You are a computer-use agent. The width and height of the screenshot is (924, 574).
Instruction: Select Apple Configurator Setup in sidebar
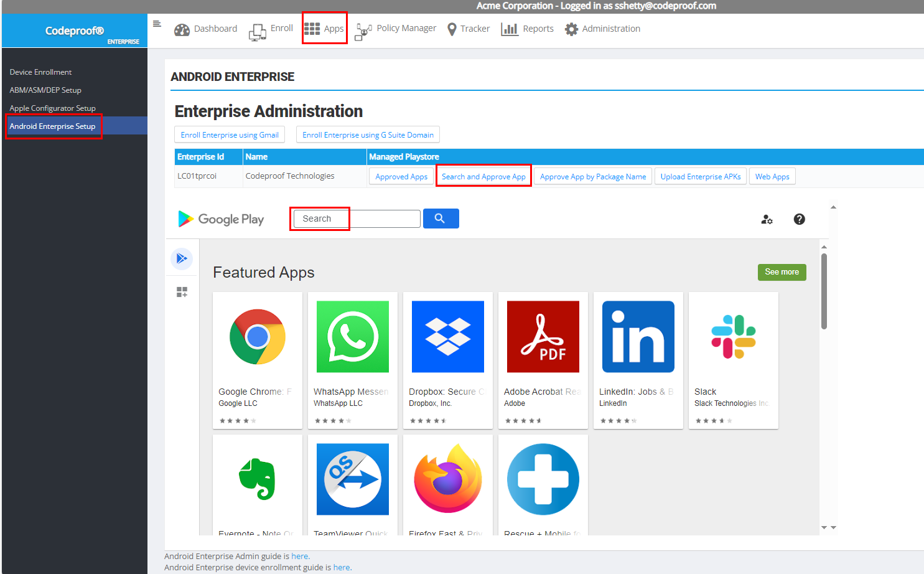pyautogui.click(x=52, y=108)
